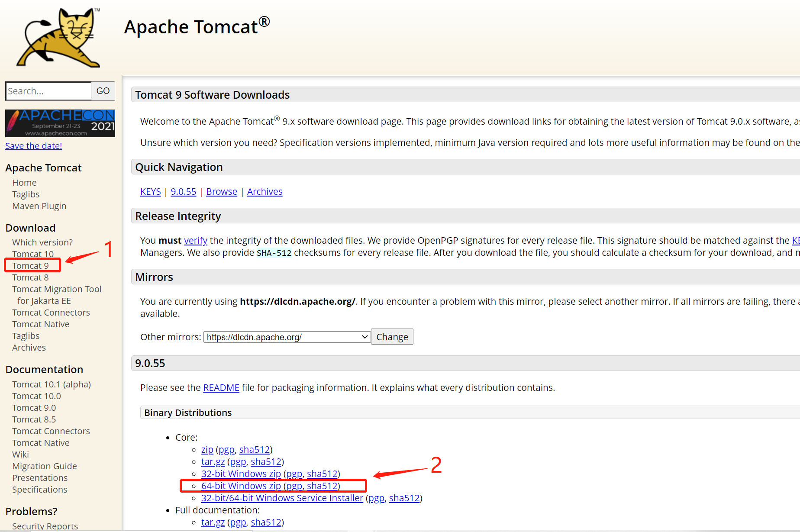
Task: Open Taglibs under Download section
Action: pyautogui.click(x=26, y=336)
